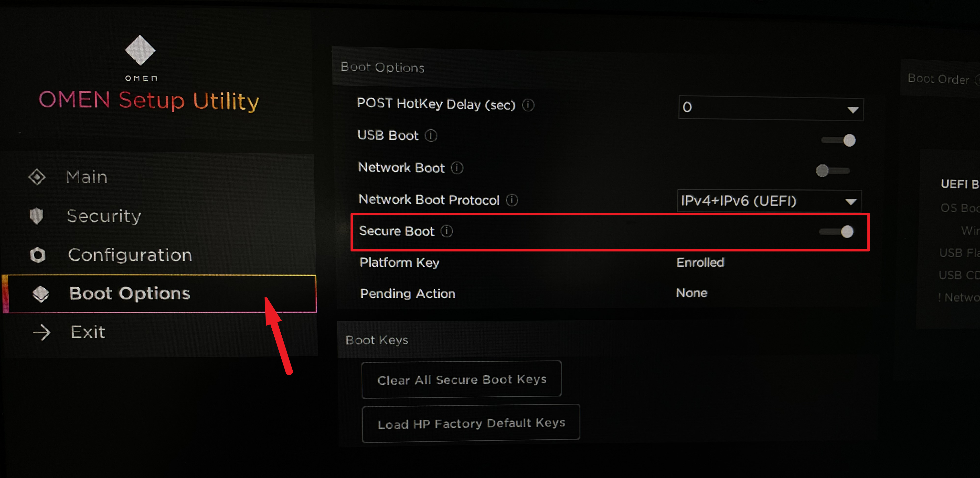Viewport: 980px width, 478px height.
Task: Click the Configuration gear icon
Action: click(x=38, y=255)
